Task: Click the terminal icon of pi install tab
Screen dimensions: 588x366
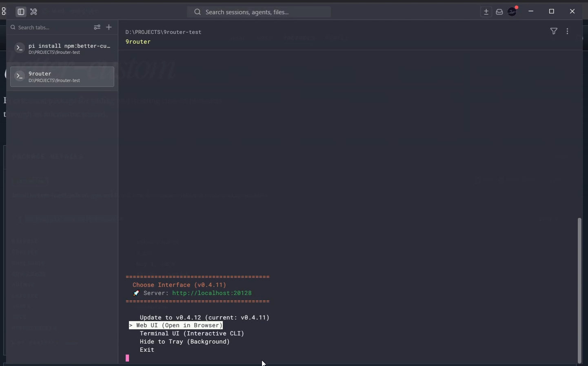Action: point(20,49)
